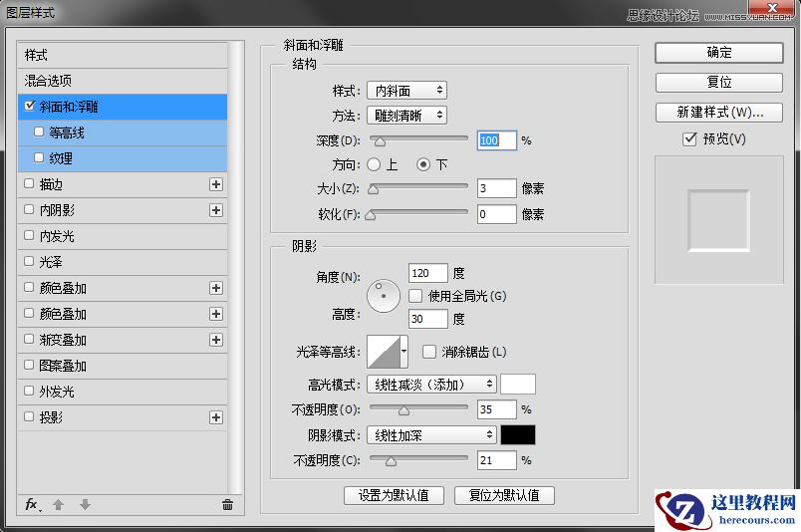The height and width of the screenshot is (532, 801).
Task: Open the 样式 dropdown showing 内斜面
Action: pyautogui.click(x=406, y=91)
